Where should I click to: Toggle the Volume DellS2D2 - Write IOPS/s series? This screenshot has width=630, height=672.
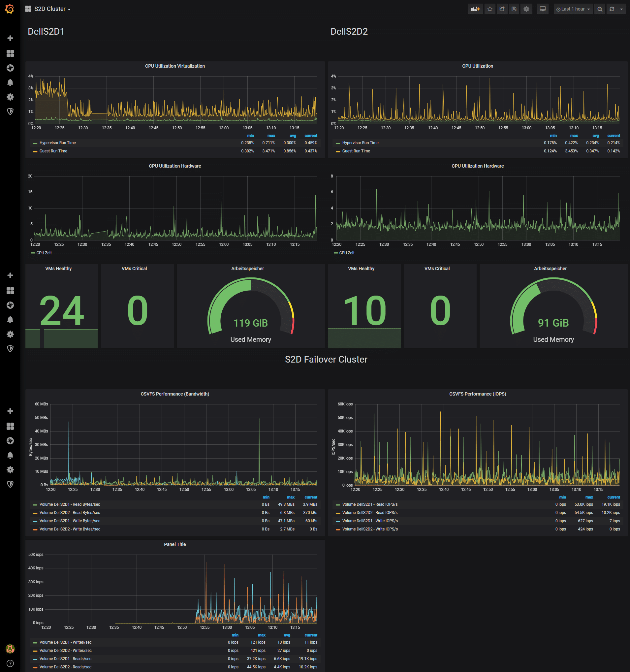tap(370, 529)
